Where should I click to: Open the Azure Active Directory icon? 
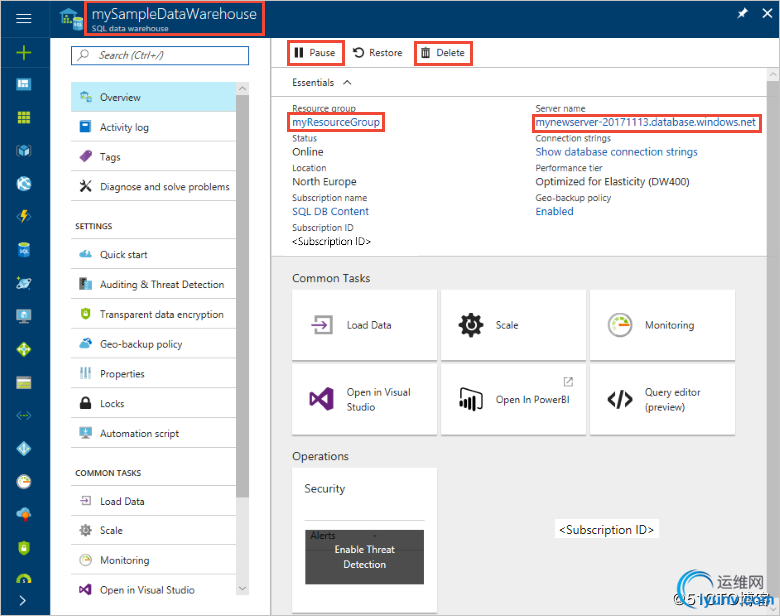coord(23,449)
